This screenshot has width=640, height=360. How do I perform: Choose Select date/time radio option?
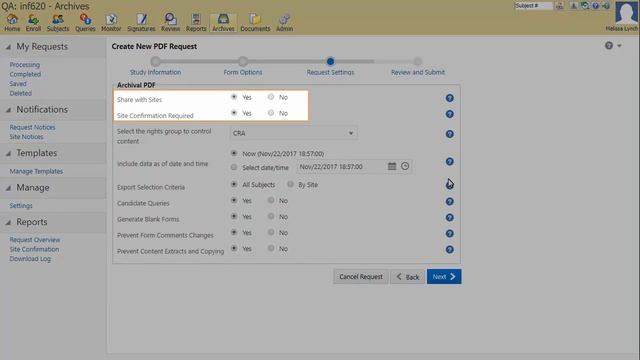[234, 167]
